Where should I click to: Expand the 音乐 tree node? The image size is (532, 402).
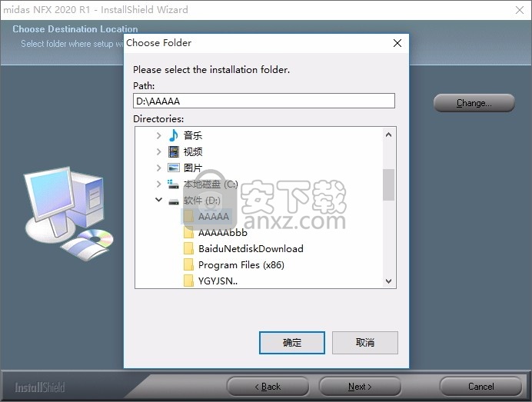158,136
